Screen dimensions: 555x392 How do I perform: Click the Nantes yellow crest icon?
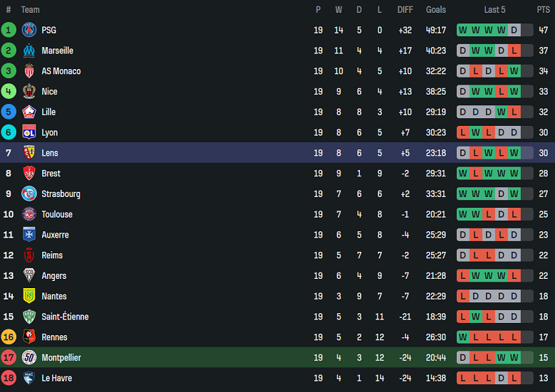pos(29,296)
